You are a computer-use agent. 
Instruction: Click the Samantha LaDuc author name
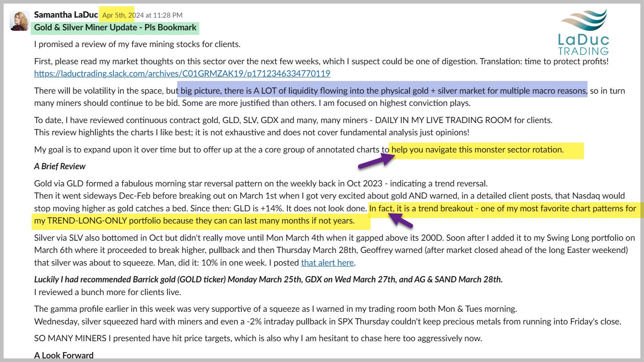pyautogui.click(x=66, y=15)
